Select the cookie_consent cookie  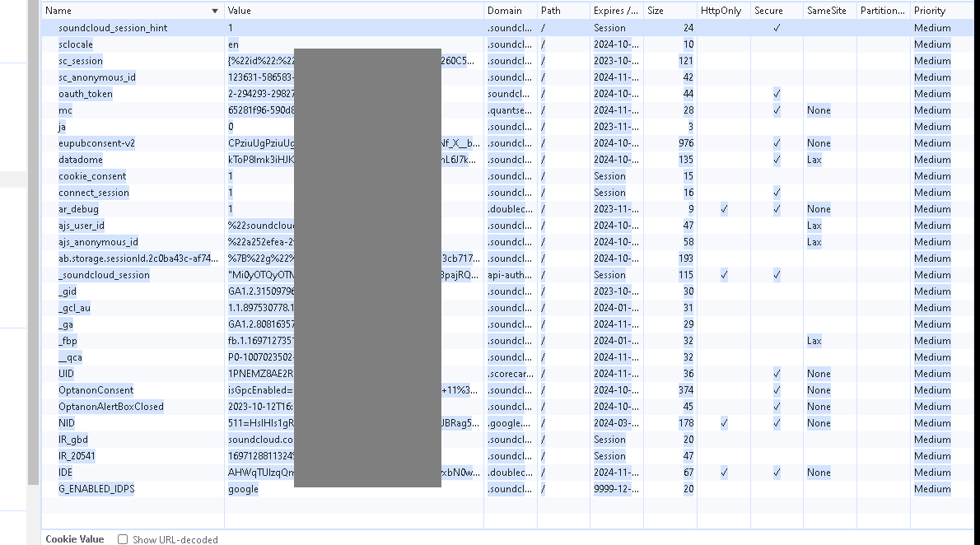pos(92,176)
